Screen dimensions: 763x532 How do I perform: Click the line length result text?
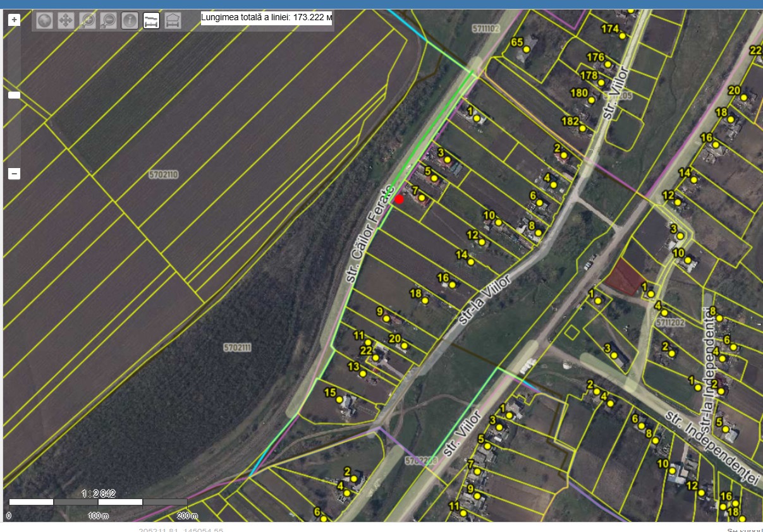pos(267,18)
